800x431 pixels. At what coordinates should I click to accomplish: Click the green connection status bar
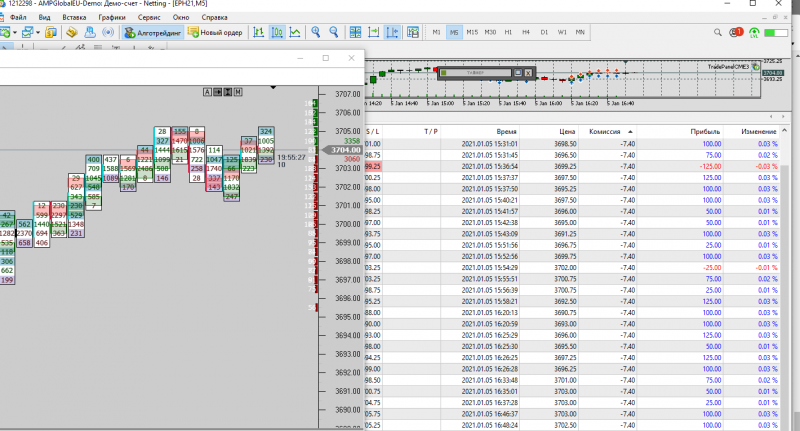(x=776, y=33)
